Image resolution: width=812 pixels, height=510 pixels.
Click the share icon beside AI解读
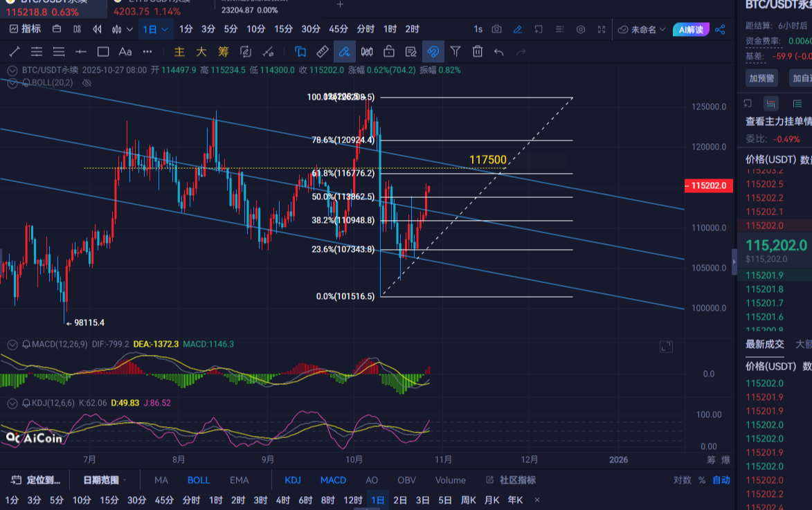(x=720, y=29)
